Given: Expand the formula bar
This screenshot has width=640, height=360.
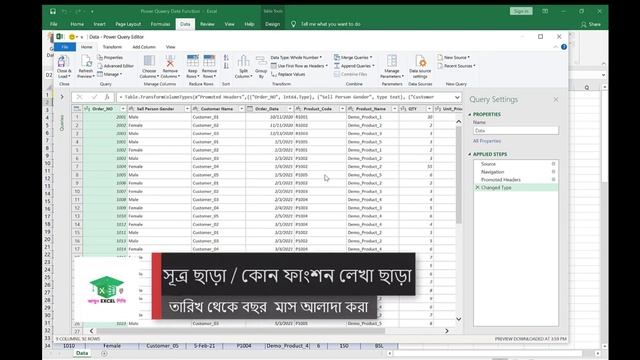Looking at the screenshot, I should pos(457,97).
